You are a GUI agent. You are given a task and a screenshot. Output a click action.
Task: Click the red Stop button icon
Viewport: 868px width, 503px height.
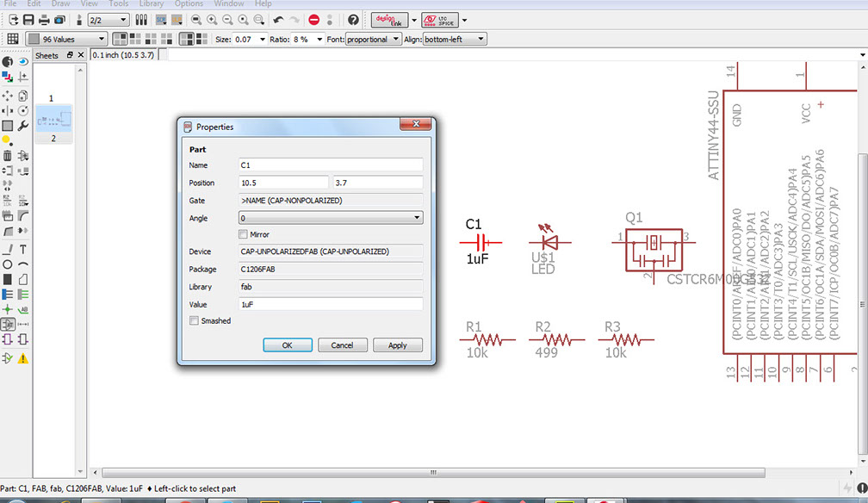313,20
